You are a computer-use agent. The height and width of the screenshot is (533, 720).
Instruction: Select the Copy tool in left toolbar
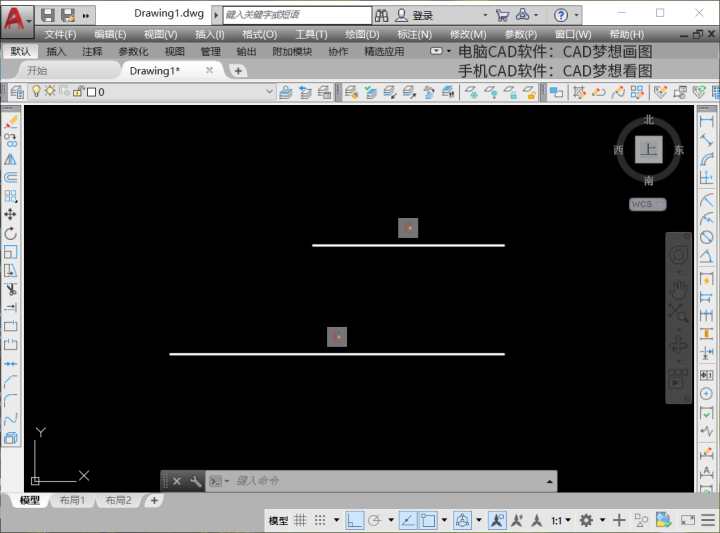11,140
